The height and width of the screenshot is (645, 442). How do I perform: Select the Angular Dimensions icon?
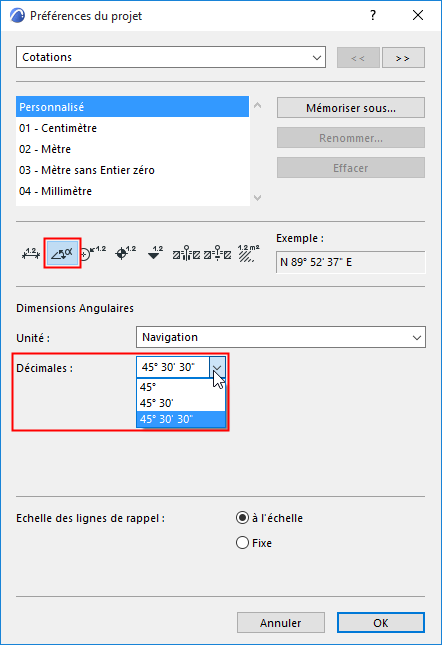62,253
